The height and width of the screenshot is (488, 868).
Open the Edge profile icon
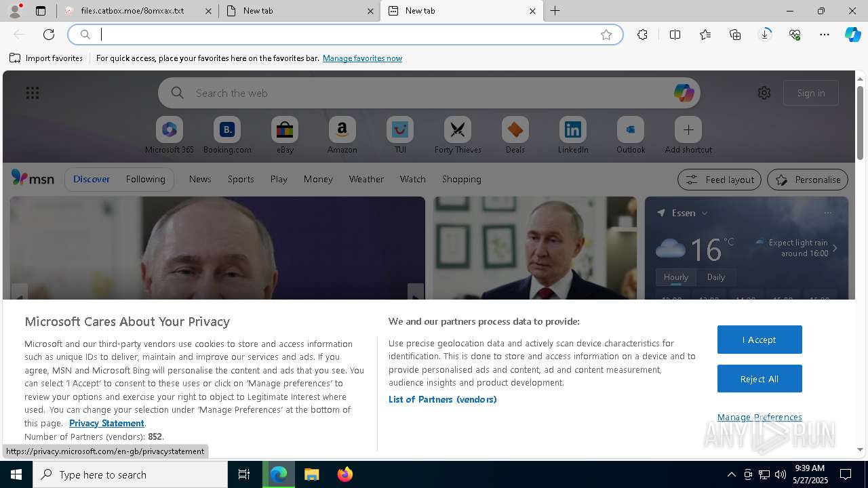(15, 11)
